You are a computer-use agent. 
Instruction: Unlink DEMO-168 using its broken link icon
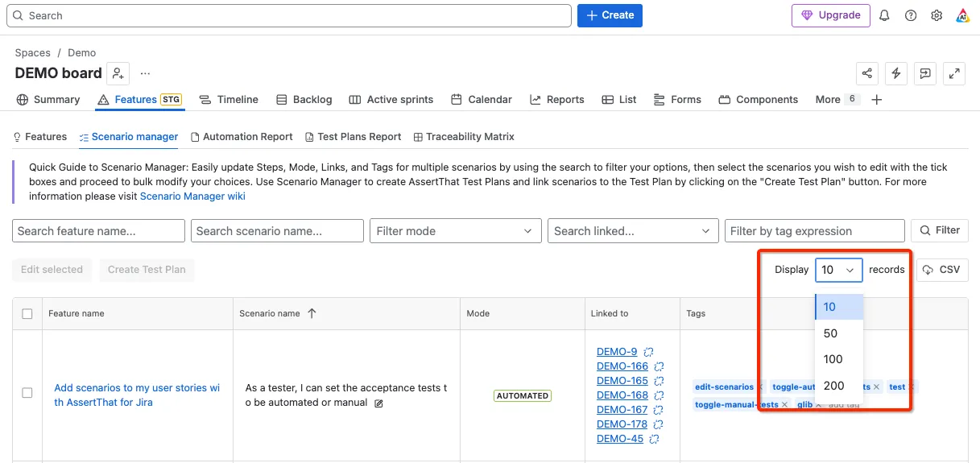tap(659, 395)
